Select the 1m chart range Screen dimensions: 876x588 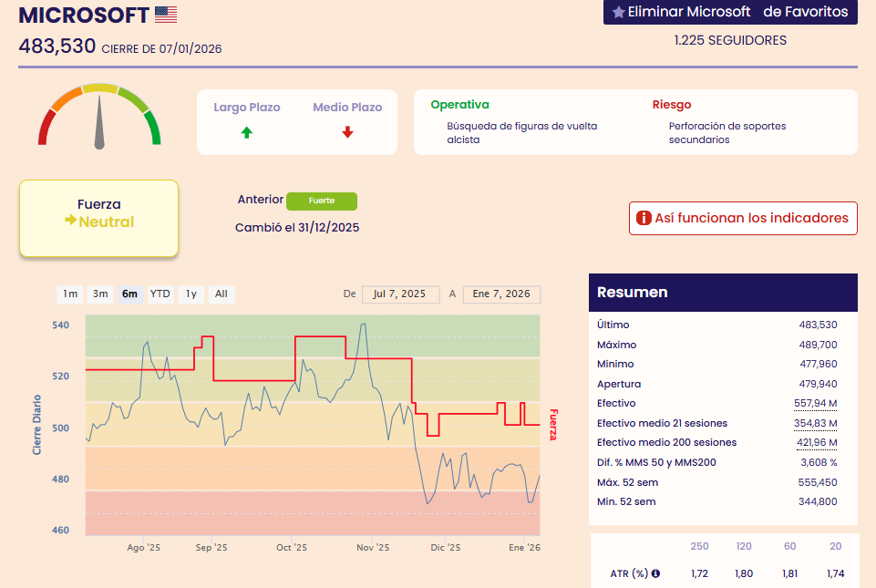[69, 294]
